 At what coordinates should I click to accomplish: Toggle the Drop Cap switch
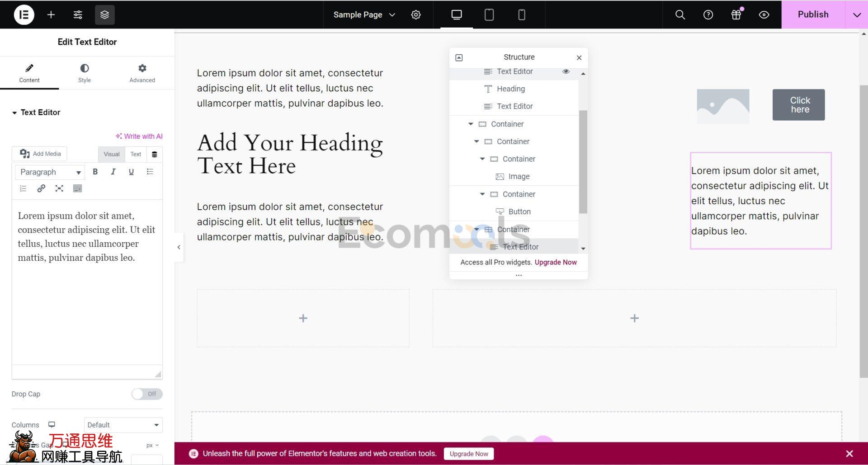click(x=147, y=394)
